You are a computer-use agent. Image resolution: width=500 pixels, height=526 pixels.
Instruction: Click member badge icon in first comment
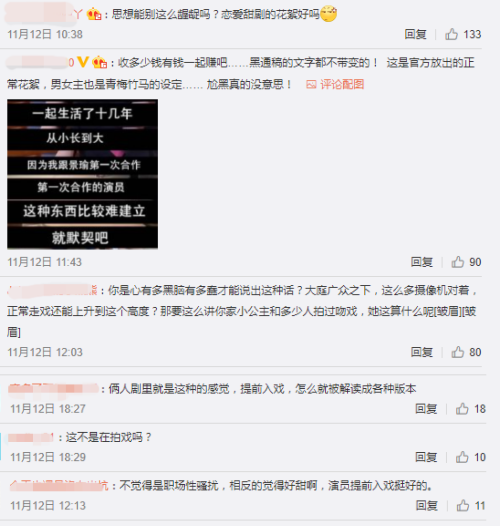point(94,14)
